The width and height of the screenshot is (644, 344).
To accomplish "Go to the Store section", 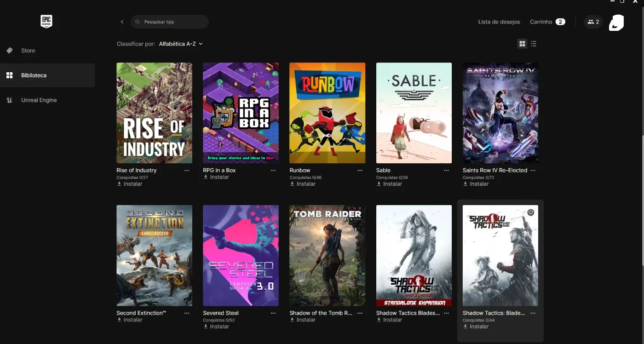I will (28, 51).
